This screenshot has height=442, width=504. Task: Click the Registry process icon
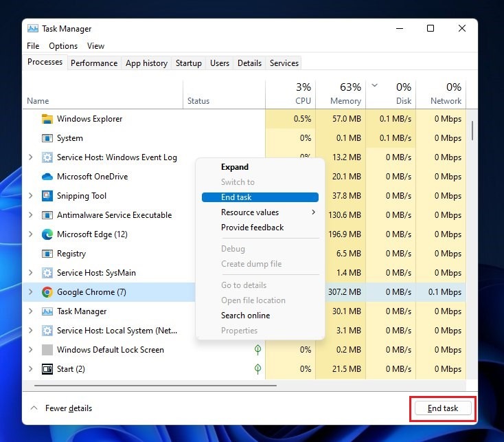(x=47, y=254)
